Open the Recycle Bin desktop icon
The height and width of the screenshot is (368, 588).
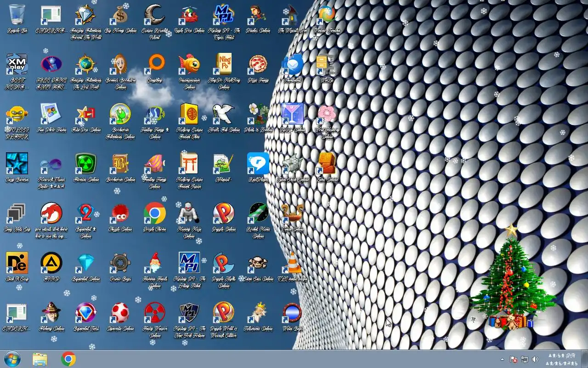[17, 15]
